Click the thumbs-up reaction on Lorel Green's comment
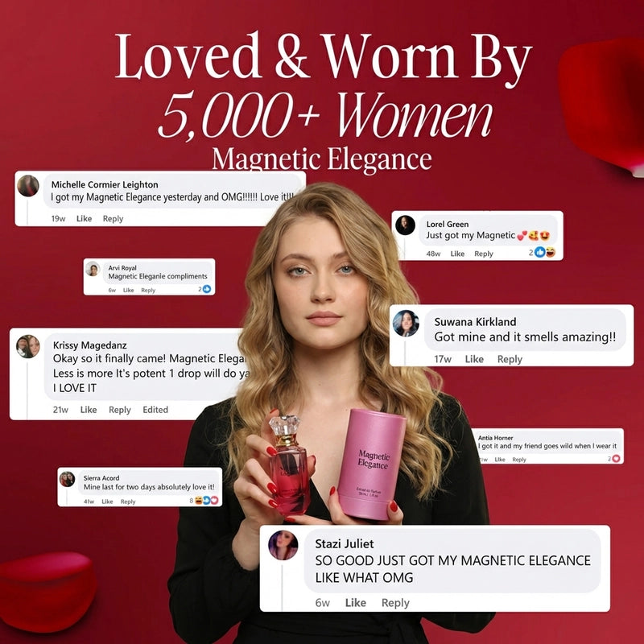 tap(539, 252)
